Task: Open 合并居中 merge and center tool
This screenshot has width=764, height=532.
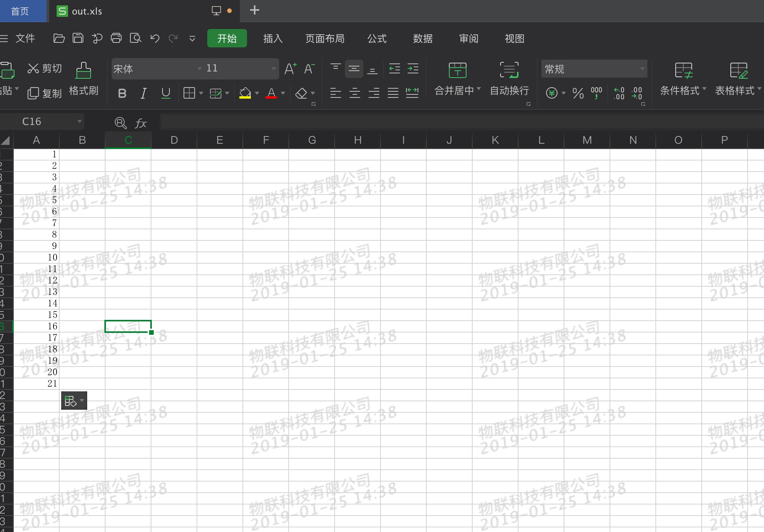Action: coord(457,79)
